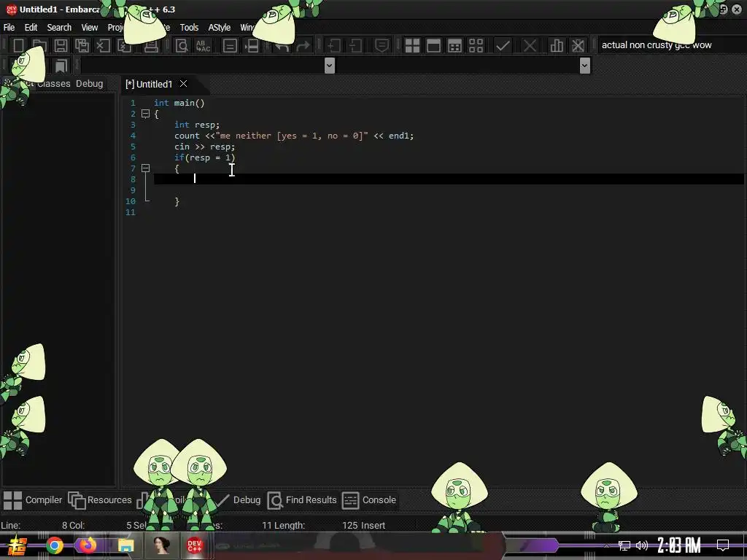Switch to the Debug side panel tab
747x560 pixels.
[89, 83]
